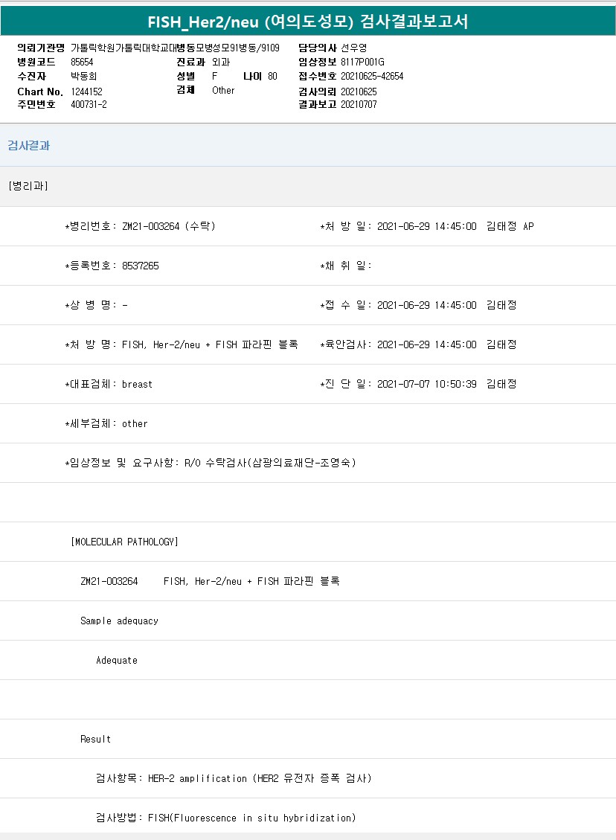Viewport: 616px width, 840px height.
Task: Click the 진단일 timestamp 2021-07-07 10:50:39
Action: click(426, 384)
